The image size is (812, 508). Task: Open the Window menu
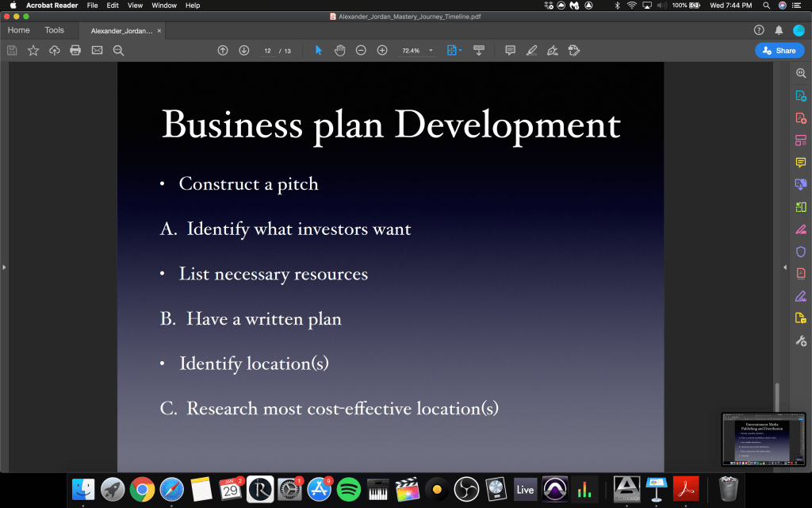[x=164, y=6]
